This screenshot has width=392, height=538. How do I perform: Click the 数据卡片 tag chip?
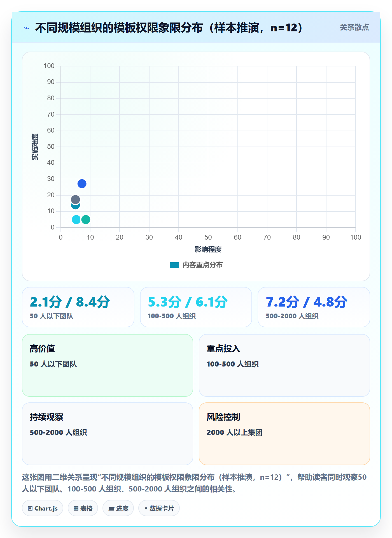[x=159, y=508]
